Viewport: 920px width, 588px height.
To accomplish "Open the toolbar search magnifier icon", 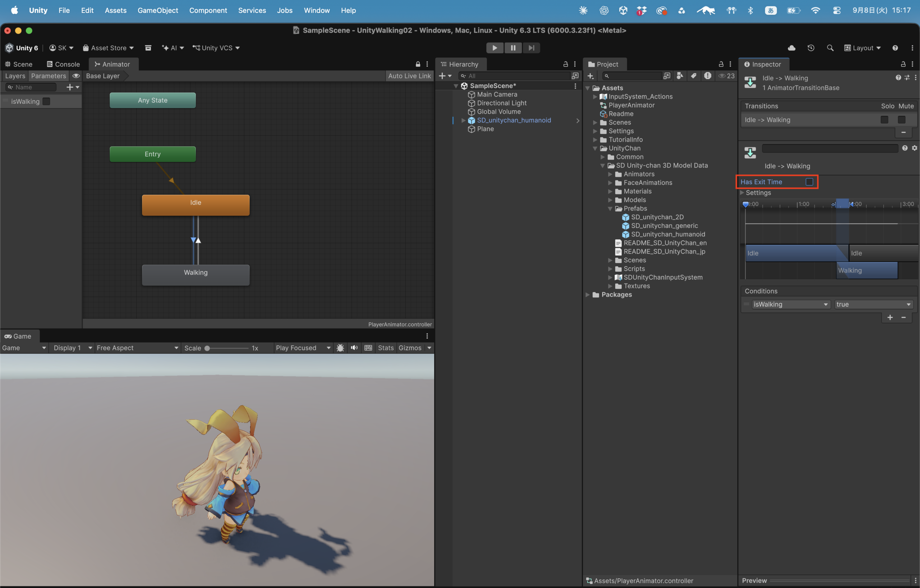I will click(830, 48).
